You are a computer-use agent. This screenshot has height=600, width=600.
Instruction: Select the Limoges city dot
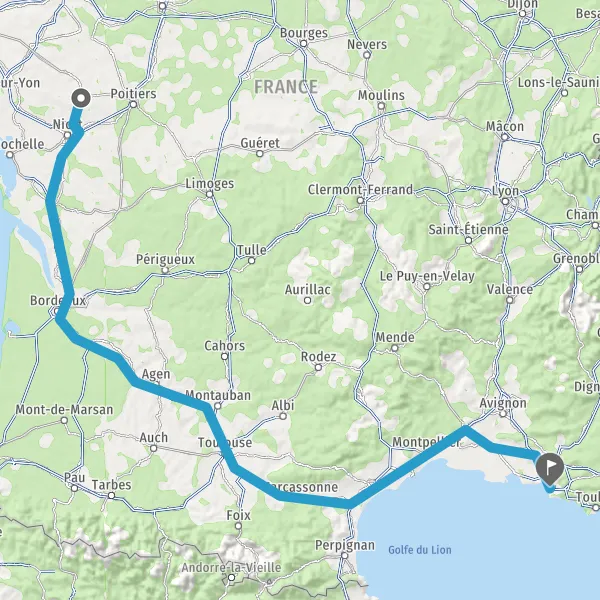pyautogui.click(x=209, y=194)
